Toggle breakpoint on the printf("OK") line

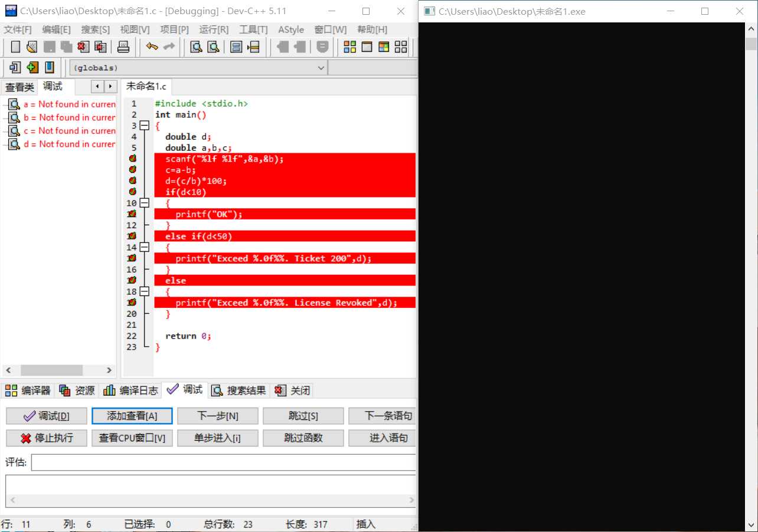coord(132,214)
